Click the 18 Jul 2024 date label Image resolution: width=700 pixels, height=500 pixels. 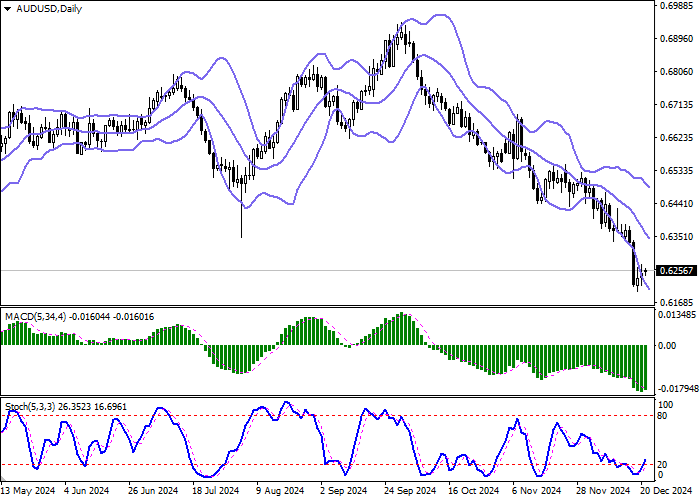click(x=215, y=492)
